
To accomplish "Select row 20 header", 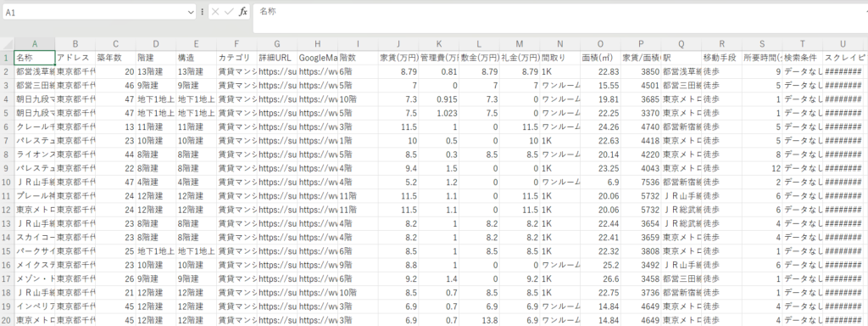I will coord(7,320).
